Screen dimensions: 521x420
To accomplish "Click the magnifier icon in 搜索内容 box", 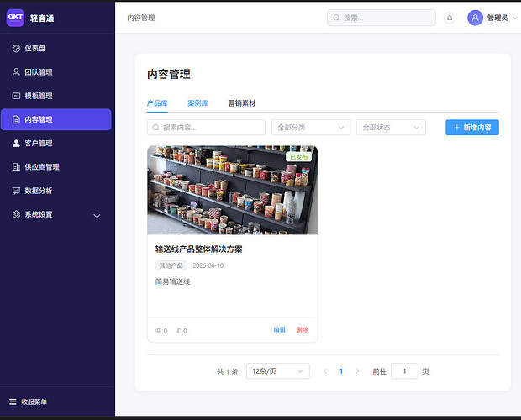I will 155,128.
